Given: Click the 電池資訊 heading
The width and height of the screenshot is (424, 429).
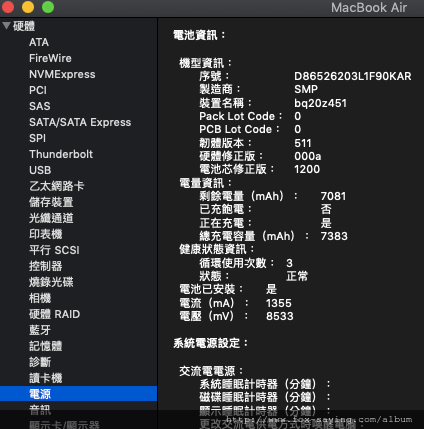Looking at the screenshot, I should tap(199, 35).
